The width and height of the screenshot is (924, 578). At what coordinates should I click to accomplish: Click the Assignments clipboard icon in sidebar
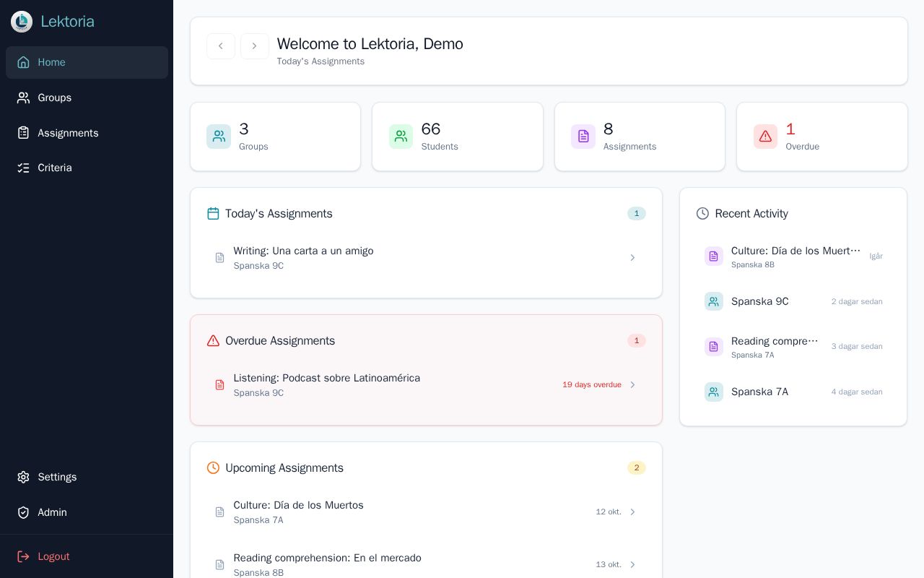pos(24,133)
